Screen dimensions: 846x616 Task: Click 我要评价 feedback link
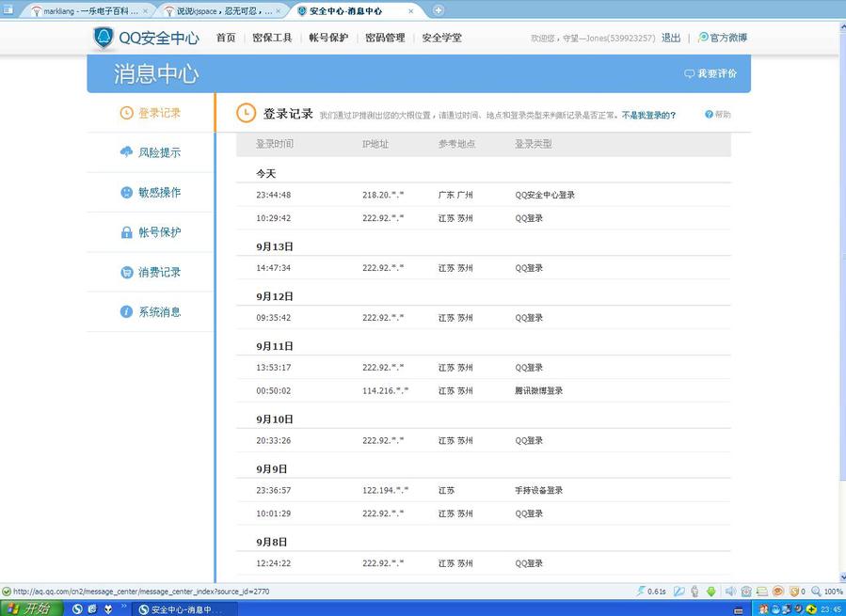tap(717, 73)
